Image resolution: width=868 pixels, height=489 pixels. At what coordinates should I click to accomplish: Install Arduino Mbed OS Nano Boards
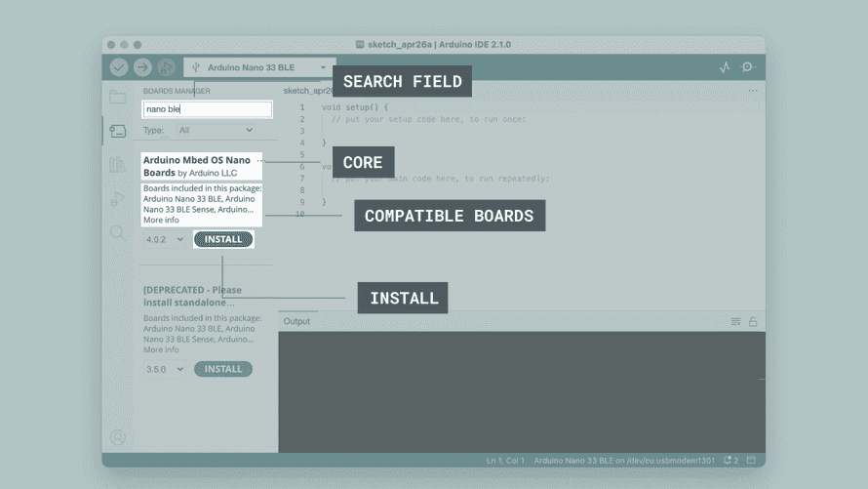tap(223, 239)
